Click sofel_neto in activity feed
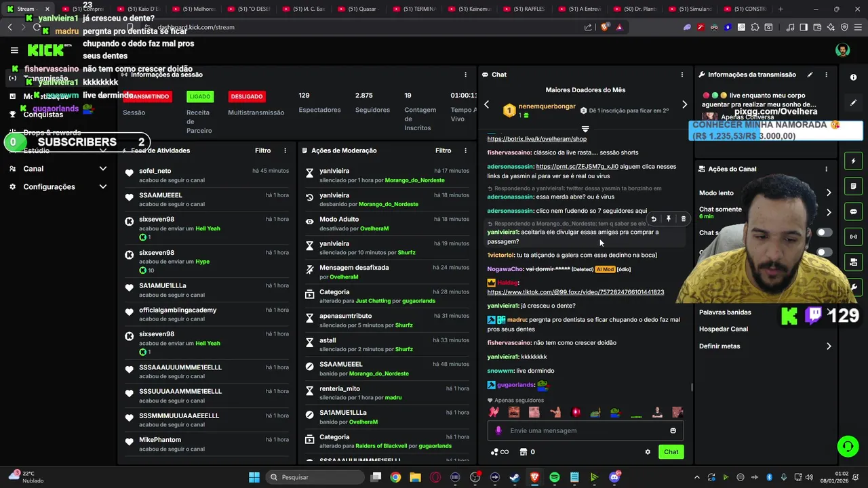868x488 pixels. pos(155,171)
